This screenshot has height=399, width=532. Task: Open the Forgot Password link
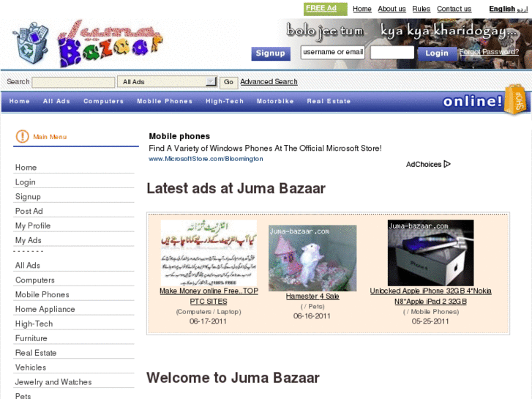tap(489, 52)
